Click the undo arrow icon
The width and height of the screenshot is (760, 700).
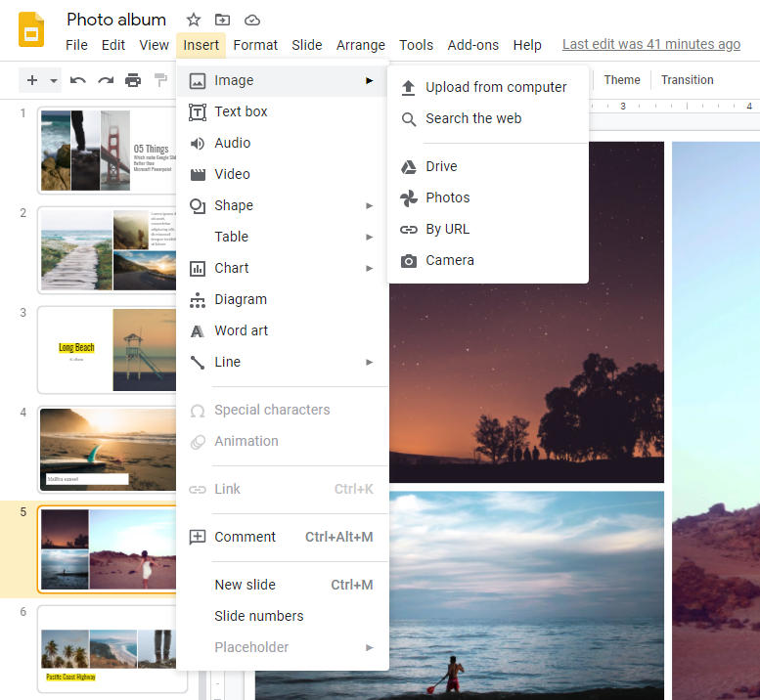point(78,80)
